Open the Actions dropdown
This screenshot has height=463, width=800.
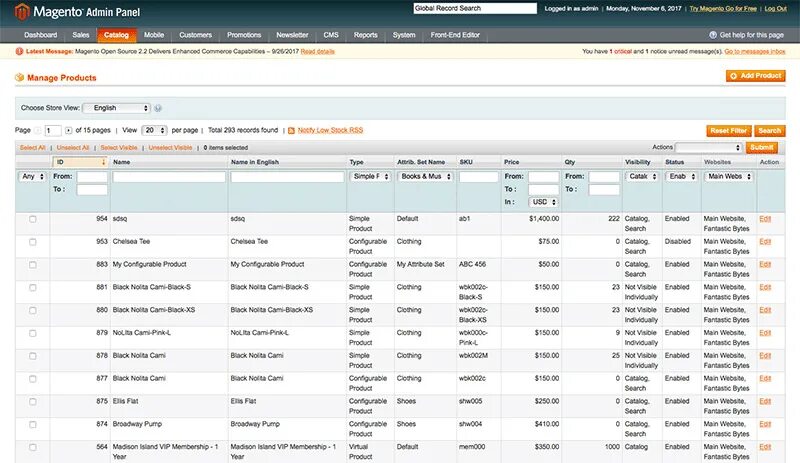pyautogui.click(x=709, y=148)
